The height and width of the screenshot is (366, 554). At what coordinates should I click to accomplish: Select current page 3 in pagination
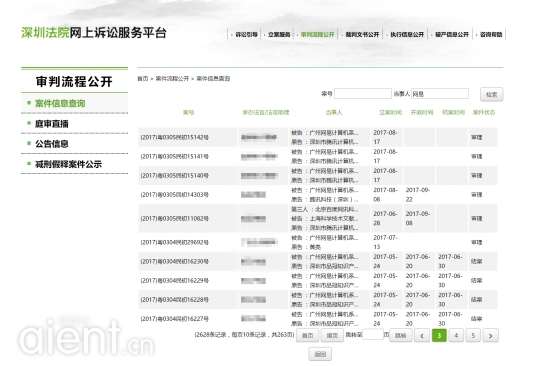pos(439,336)
